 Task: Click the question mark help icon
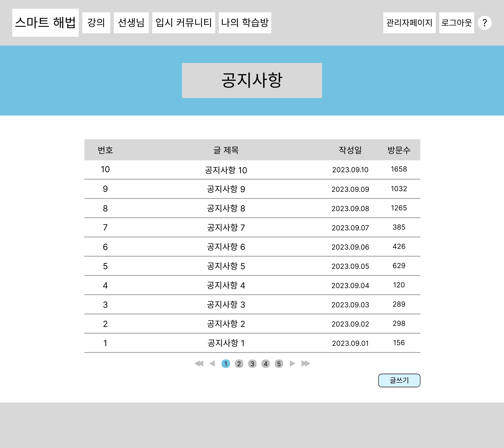tap(484, 23)
